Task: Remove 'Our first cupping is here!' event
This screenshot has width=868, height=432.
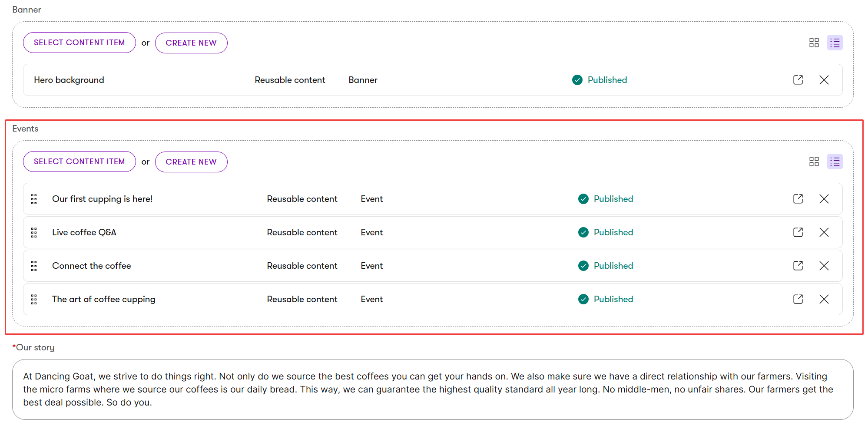Action: coord(824,199)
